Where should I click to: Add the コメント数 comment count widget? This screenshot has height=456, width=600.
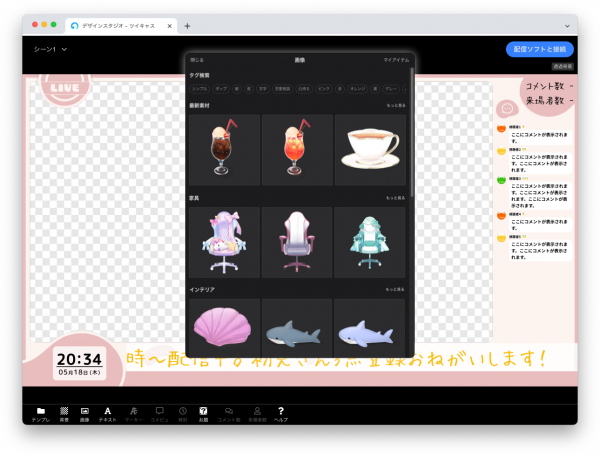pyautogui.click(x=229, y=415)
